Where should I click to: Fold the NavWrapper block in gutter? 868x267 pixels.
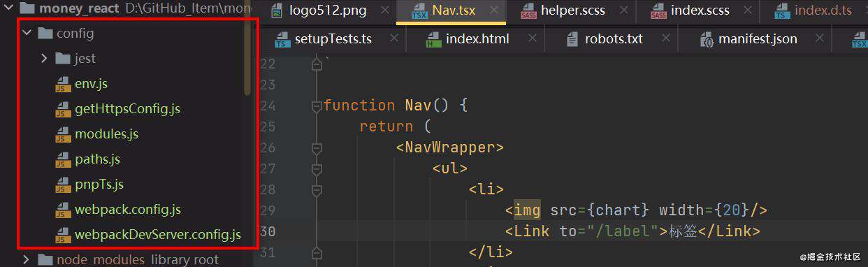pos(317,147)
